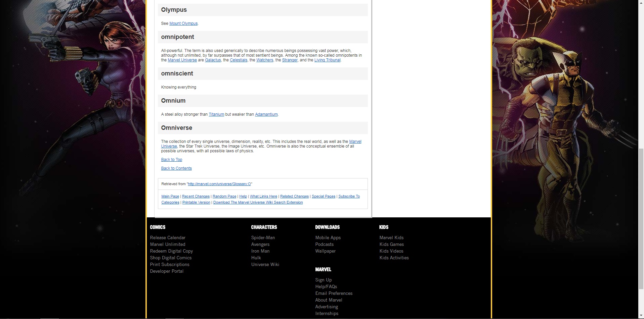The image size is (644, 319).
Task: Click the omniscient entry heading
Action: pyautogui.click(x=177, y=73)
